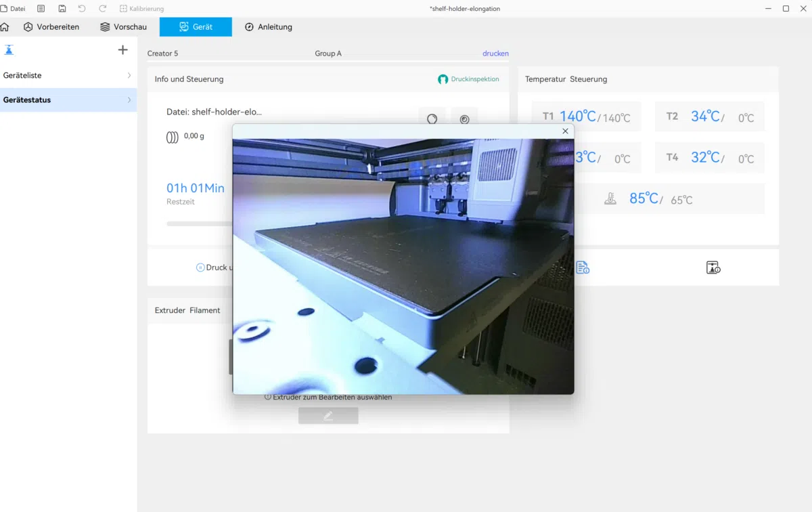Open the Geräteliste sidebar entry
This screenshot has width=812, height=512.
click(68, 75)
